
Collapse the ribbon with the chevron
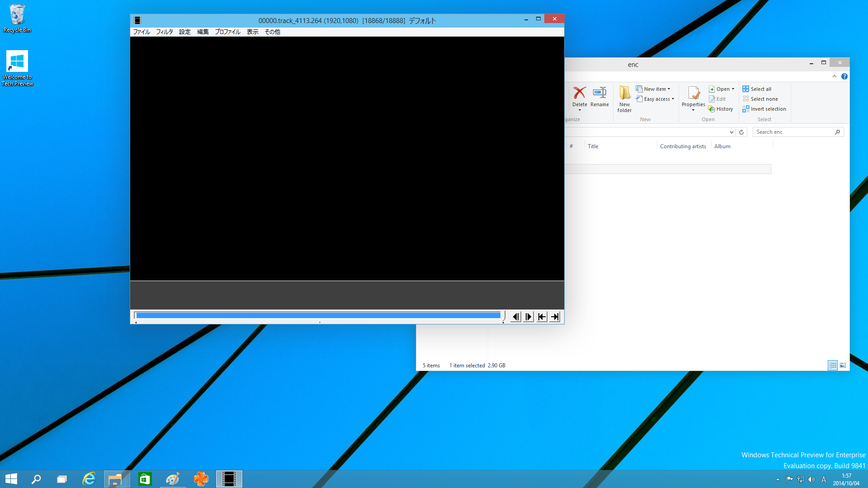(835, 76)
